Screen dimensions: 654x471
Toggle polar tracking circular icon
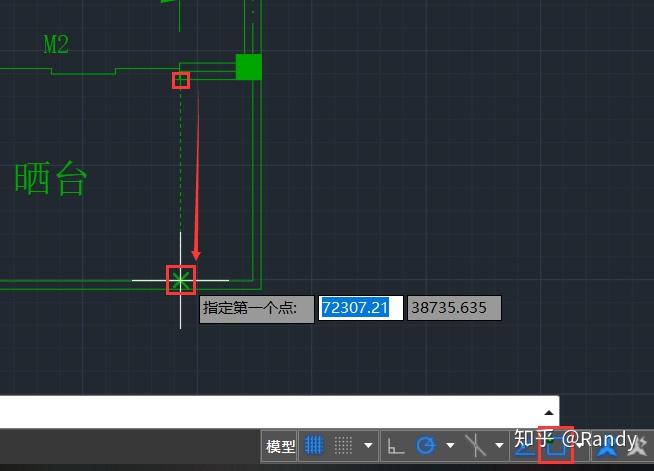[x=426, y=446]
